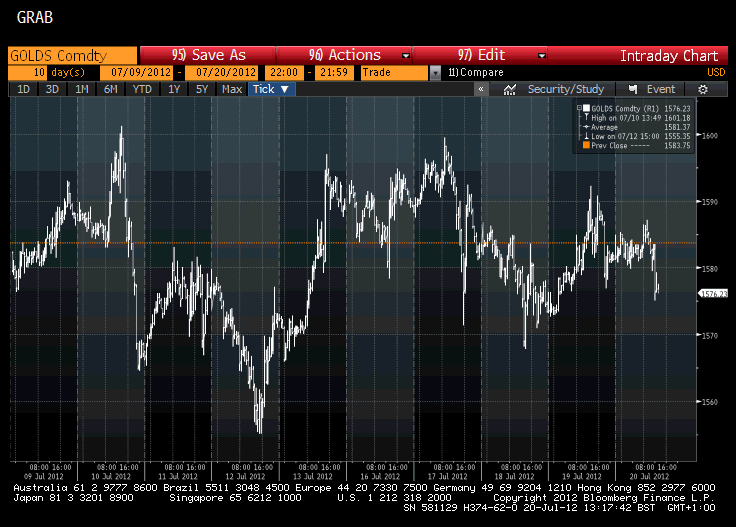Click the 20 Jul 2012 date label
The height and width of the screenshot is (527, 736).
click(649, 476)
